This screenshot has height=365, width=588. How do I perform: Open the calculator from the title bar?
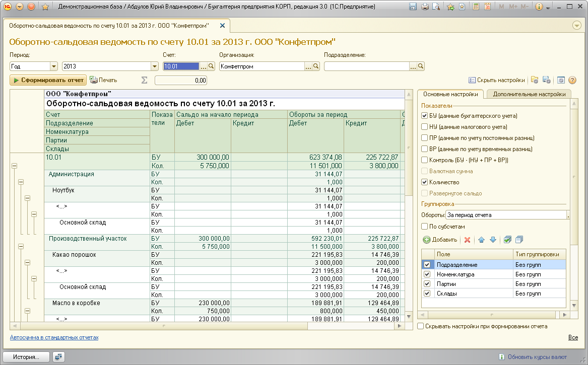(474, 7)
